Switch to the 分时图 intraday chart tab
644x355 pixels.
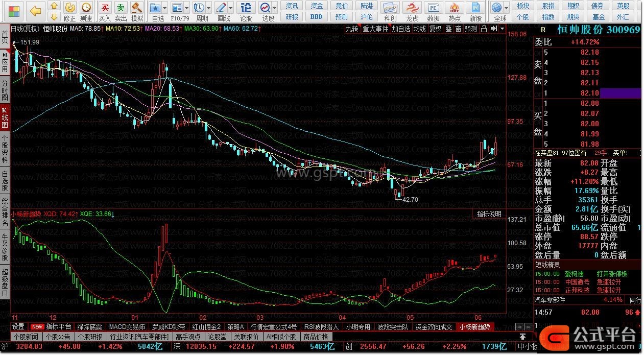[5, 90]
